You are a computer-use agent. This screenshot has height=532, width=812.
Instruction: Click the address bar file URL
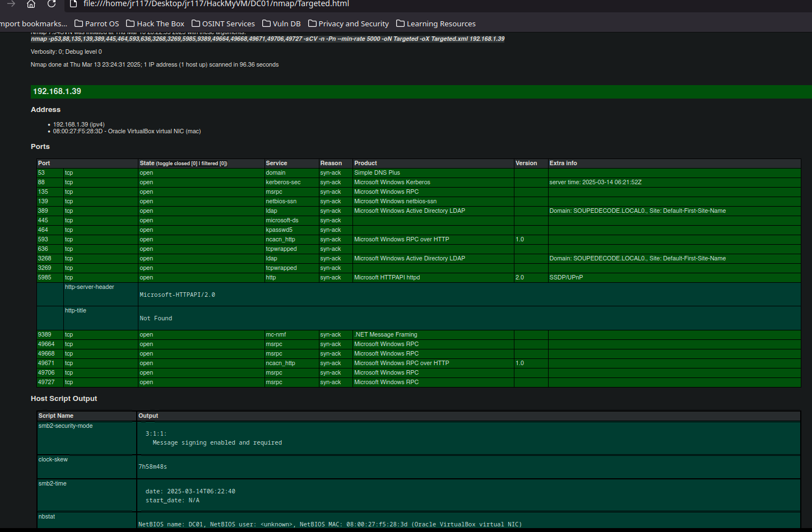(x=216, y=4)
